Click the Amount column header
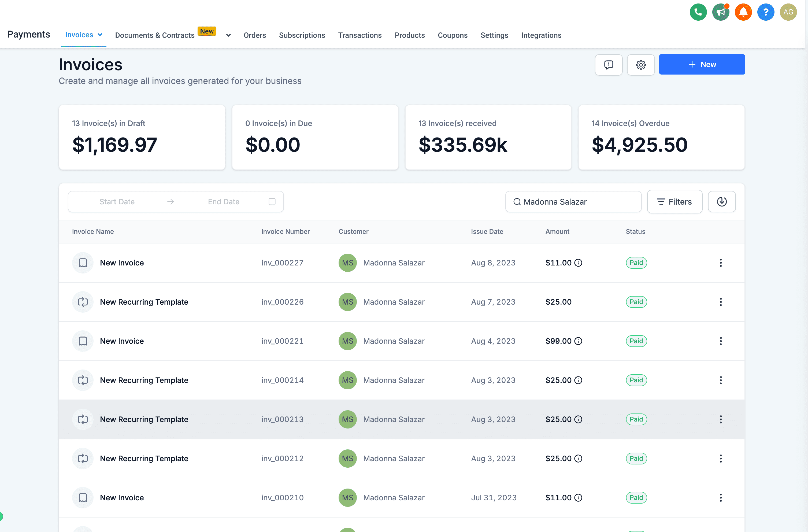 pyautogui.click(x=557, y=231)
